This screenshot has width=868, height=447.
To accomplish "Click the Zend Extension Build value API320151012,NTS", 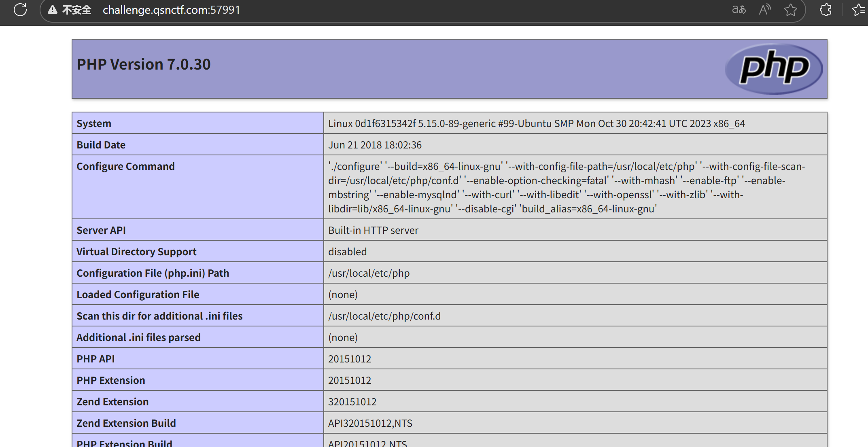I will 370,423.
